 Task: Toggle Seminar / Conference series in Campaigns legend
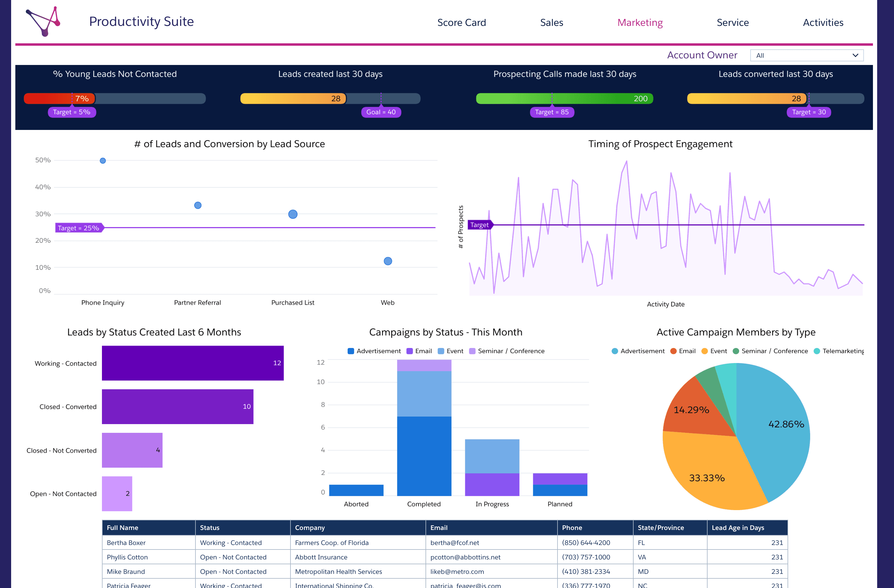pos(507,351)
